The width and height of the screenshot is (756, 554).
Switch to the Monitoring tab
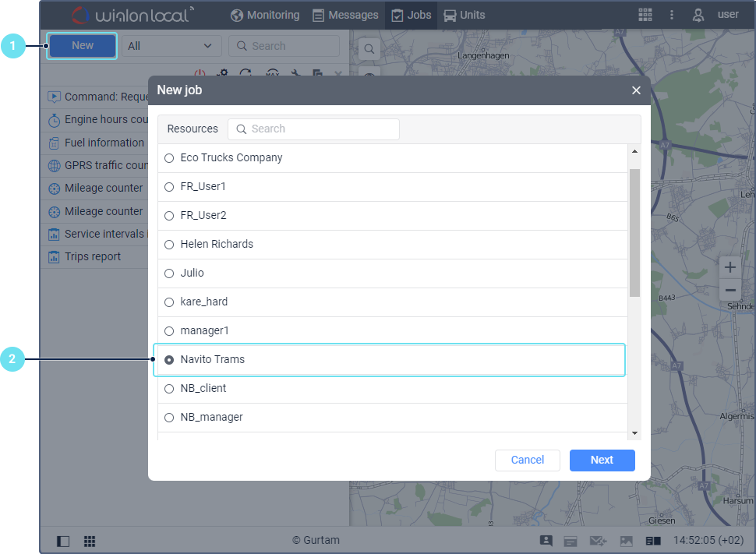pyautogui.click(x=265, y=15)
